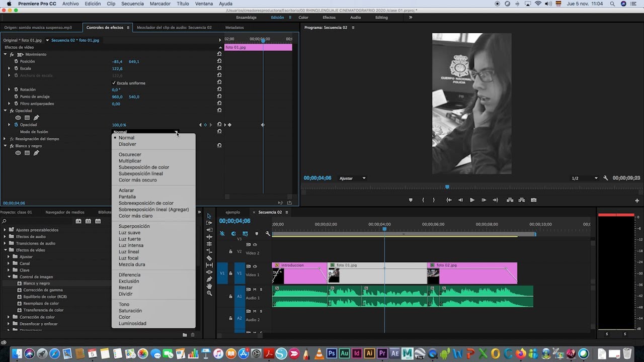
Task: Select the Hand tool
Action: pos(209,286)
